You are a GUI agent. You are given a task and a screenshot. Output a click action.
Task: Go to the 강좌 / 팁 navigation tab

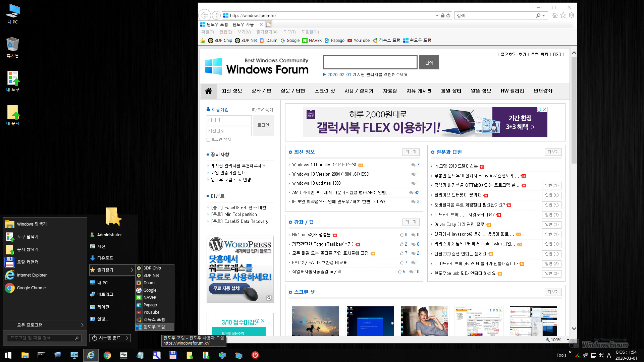tap(261, 91)
